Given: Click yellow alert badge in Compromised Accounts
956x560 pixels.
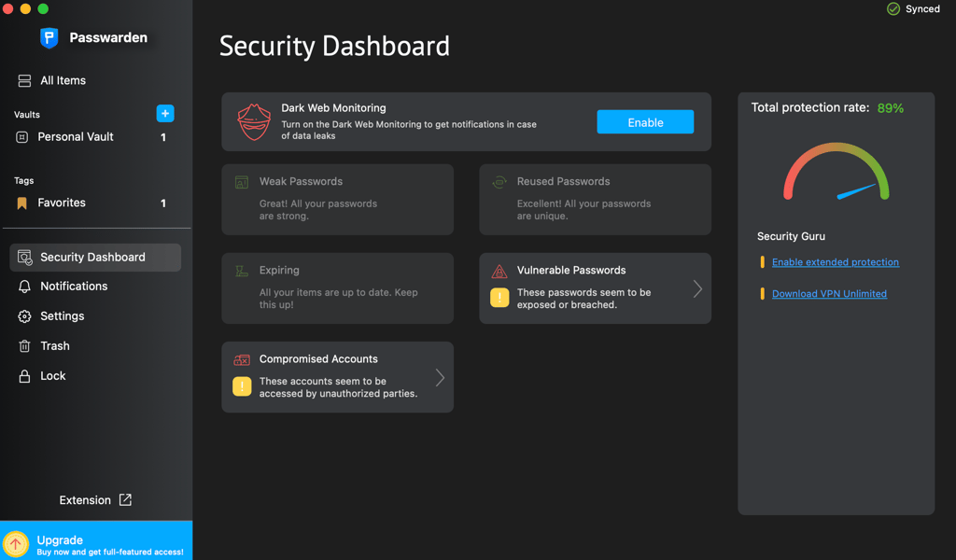Looking at the screenshot, I should [x=242, y=386].
